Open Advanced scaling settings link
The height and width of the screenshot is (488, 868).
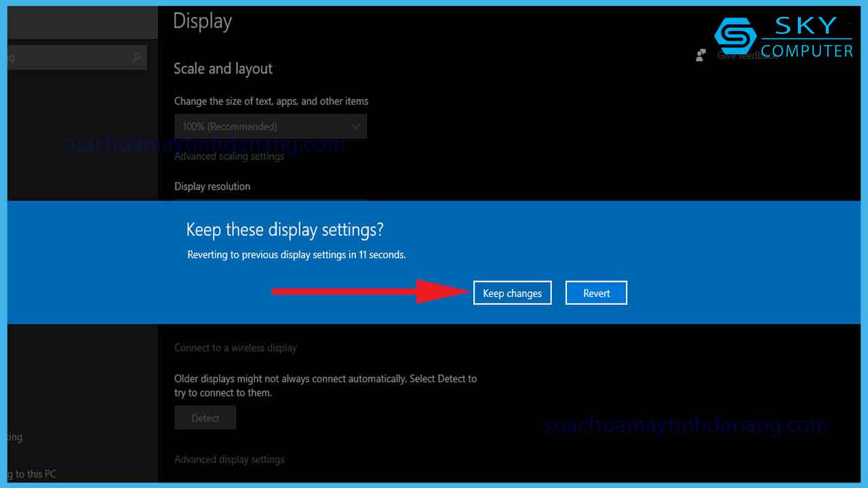pyautogui.click(x=229, y=157)
